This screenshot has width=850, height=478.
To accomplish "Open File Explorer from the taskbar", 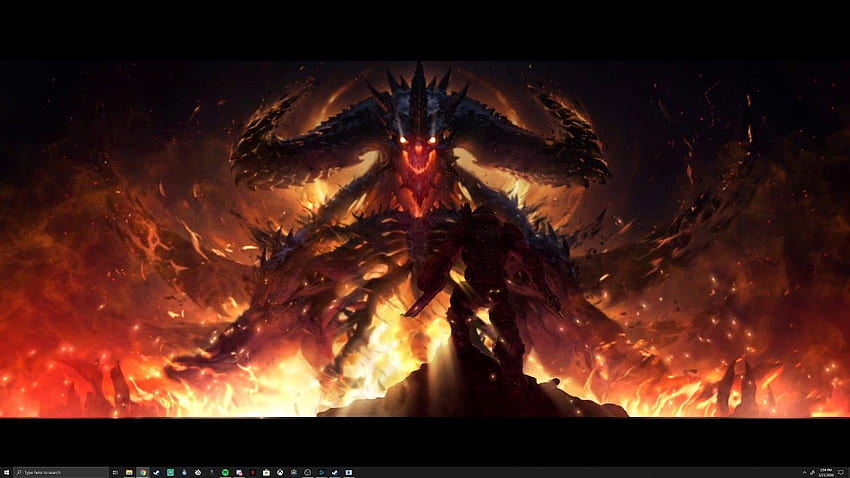I will pyautogui.click(x=129, y=473).
